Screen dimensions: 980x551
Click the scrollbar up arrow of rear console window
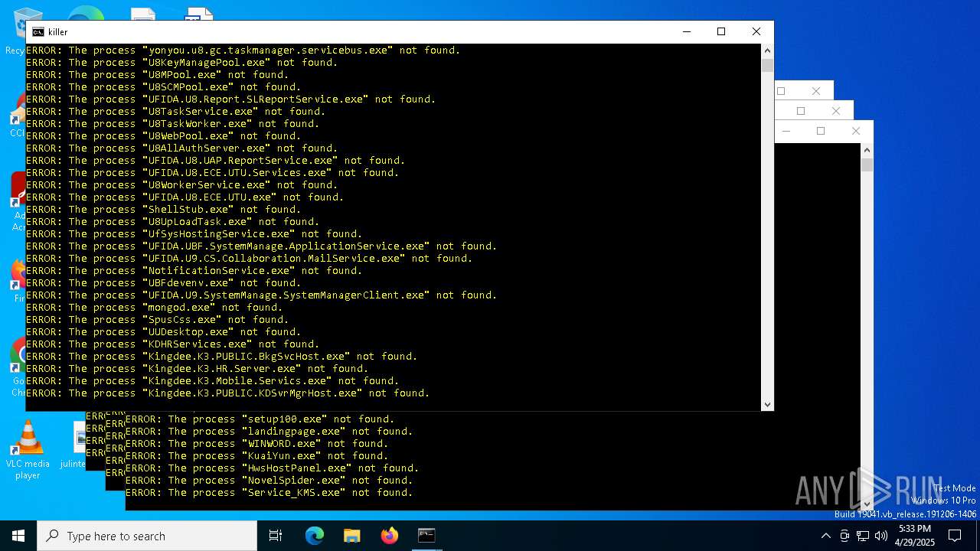click(867, 150)
